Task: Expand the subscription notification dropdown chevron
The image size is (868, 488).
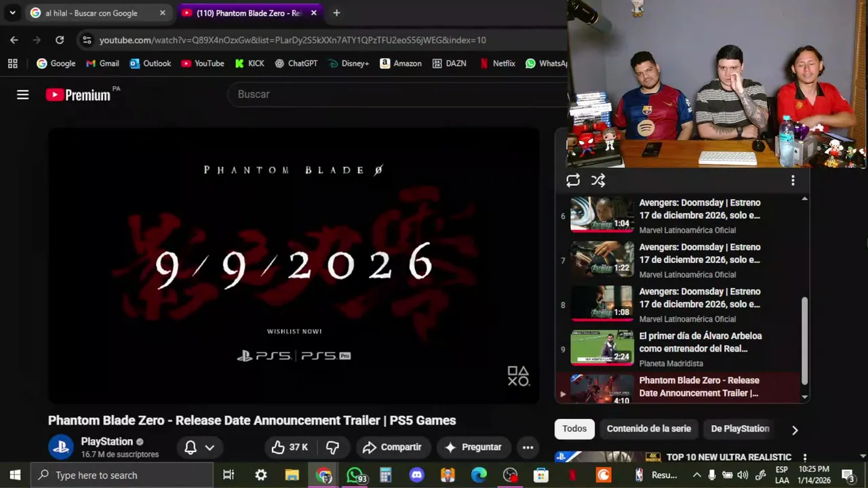Action: pos(210,447)
